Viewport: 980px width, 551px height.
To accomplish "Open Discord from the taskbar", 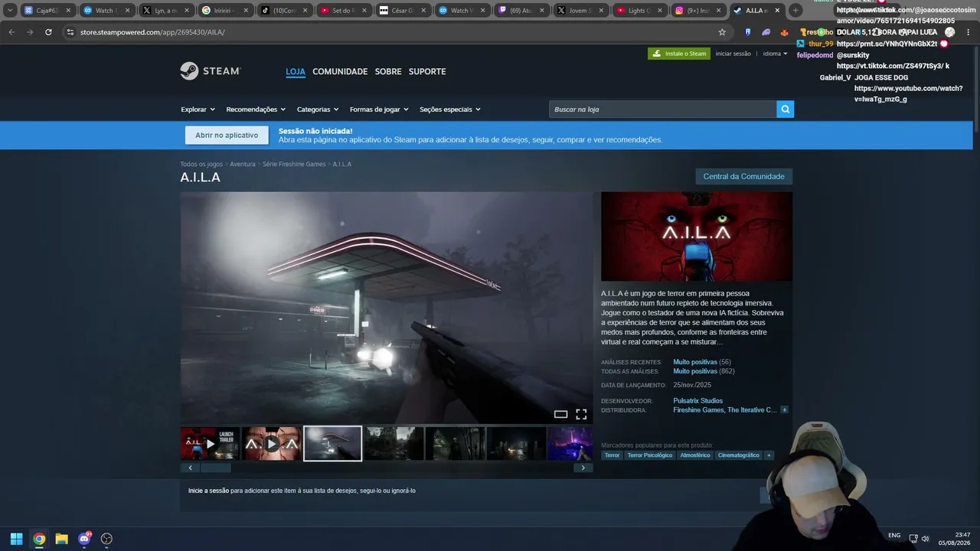I will click(84, 539).
